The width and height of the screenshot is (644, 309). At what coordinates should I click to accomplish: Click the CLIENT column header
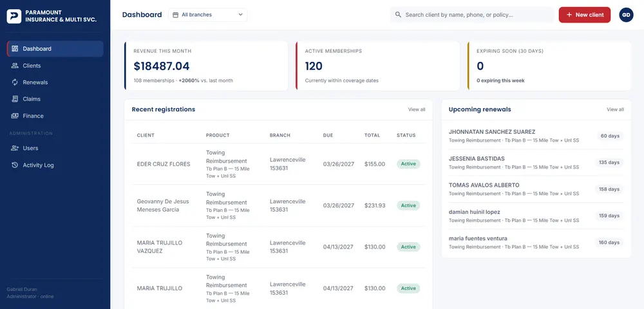pos(146,135)
